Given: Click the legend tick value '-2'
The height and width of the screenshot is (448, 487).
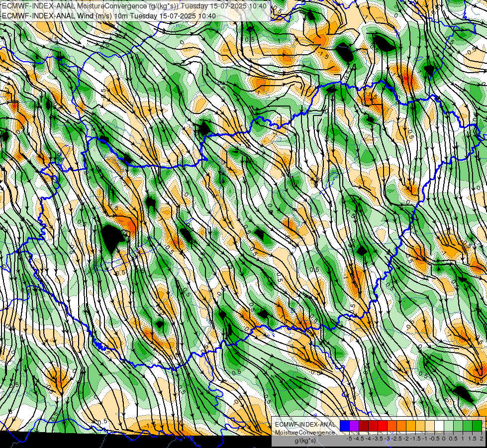Looking at the screenshot, I should pyautogui.click(x=406, y=439).
